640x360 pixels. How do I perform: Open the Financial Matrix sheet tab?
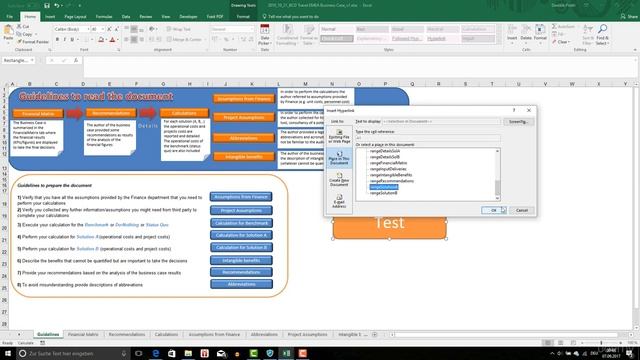83,334
